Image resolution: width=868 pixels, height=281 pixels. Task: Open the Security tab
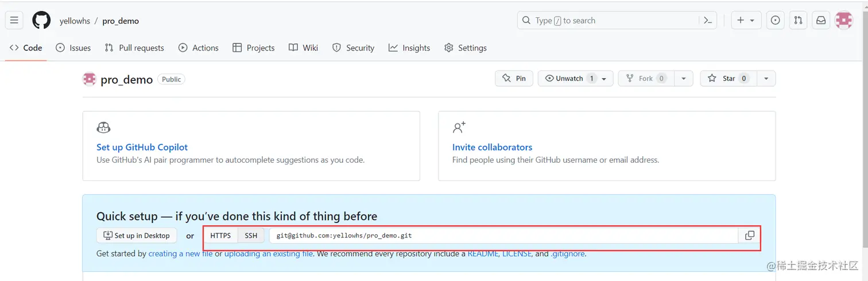(353, 48)
